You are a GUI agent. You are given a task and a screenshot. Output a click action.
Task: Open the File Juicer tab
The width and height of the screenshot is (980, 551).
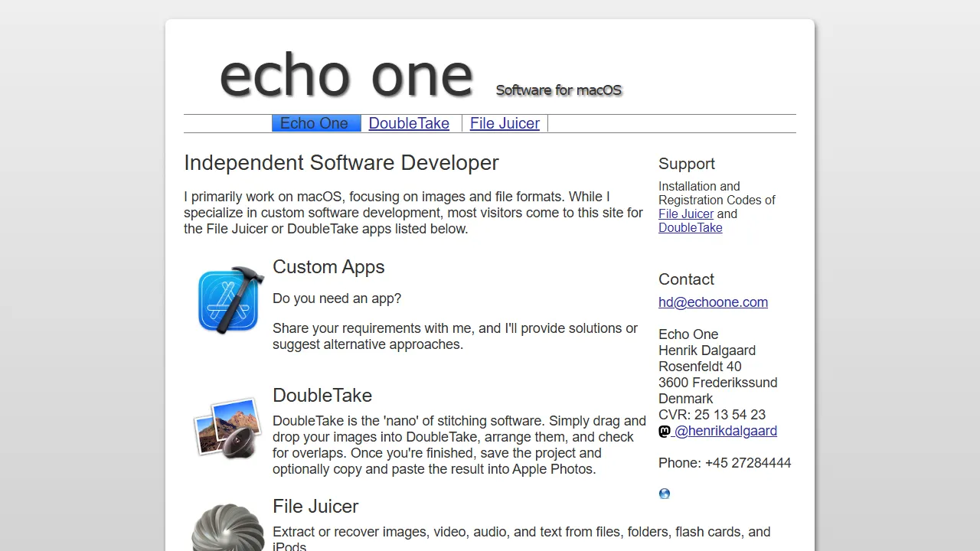505,123
